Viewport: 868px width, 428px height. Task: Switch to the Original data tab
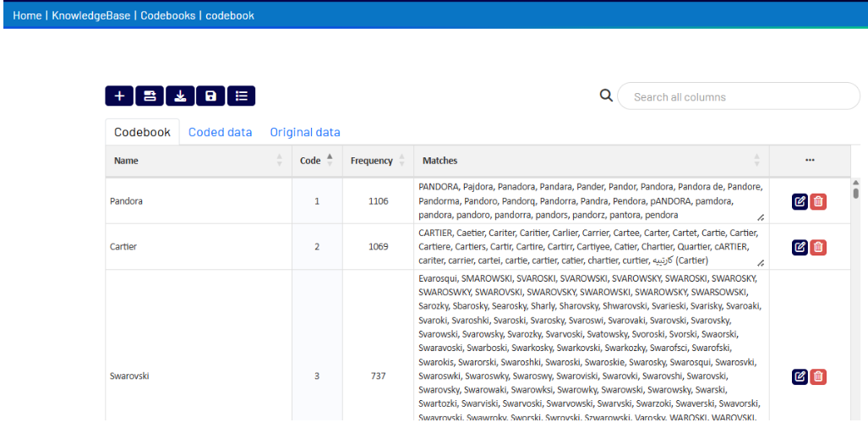pyautogui.click(x=305, y=132)
